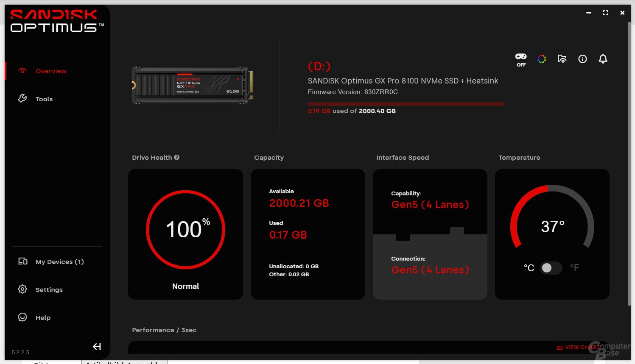Viewport: 635px width, 364px height.
Task: Open the Help menu item
Action: (x=43, y=318)
